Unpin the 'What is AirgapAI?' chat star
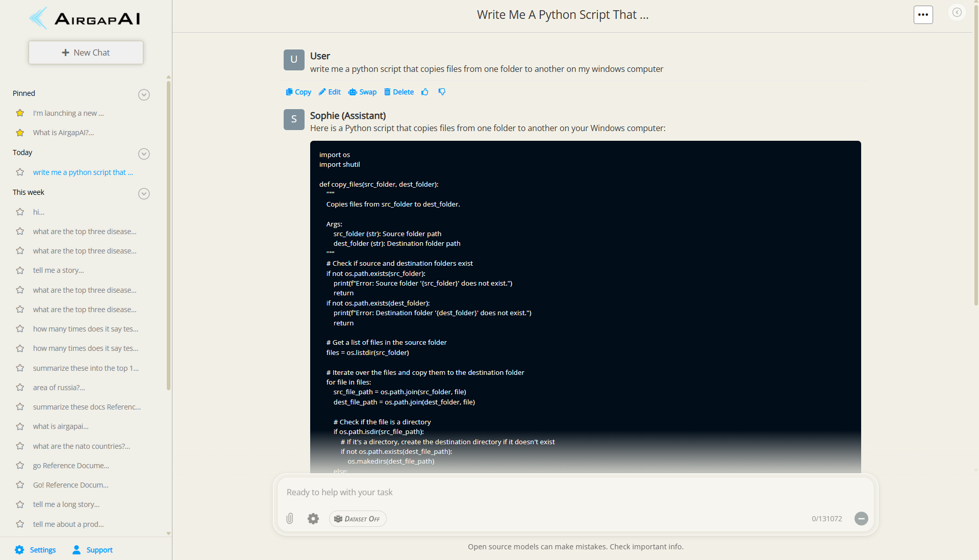 (20, 133)
